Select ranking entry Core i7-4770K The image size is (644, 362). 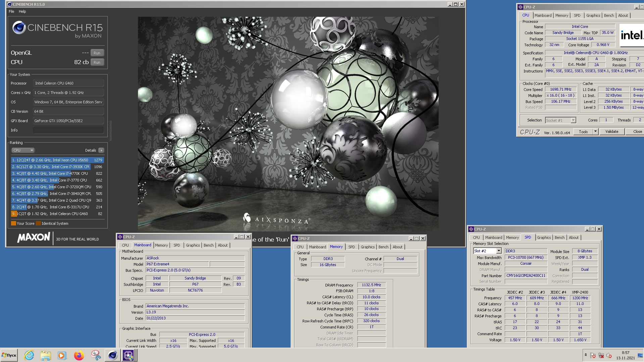pos(57,173)
